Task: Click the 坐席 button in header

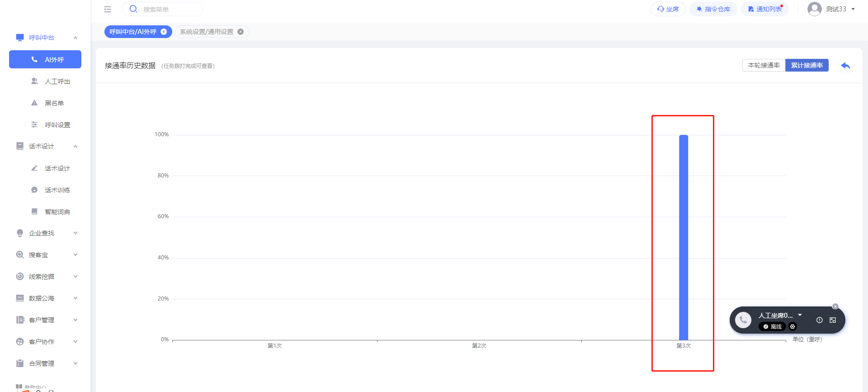Action: [x=668, y=9]
